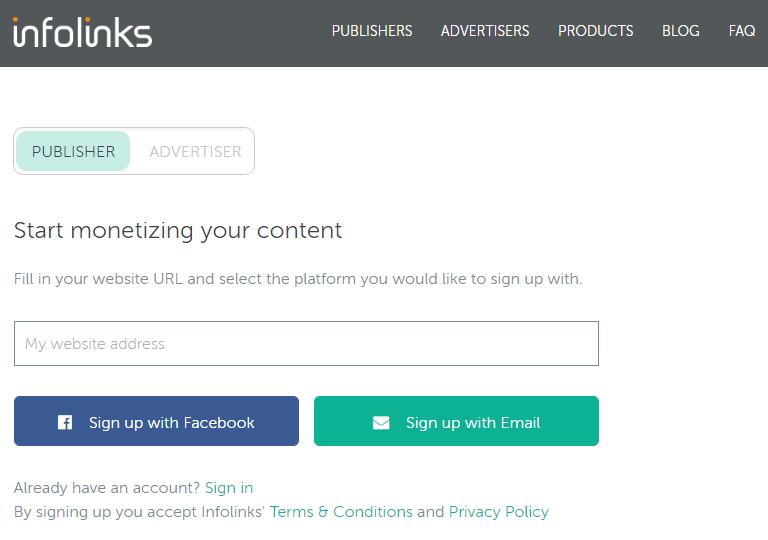Click the Infolinks logo

pyautogui.click(x=82, y=32)
